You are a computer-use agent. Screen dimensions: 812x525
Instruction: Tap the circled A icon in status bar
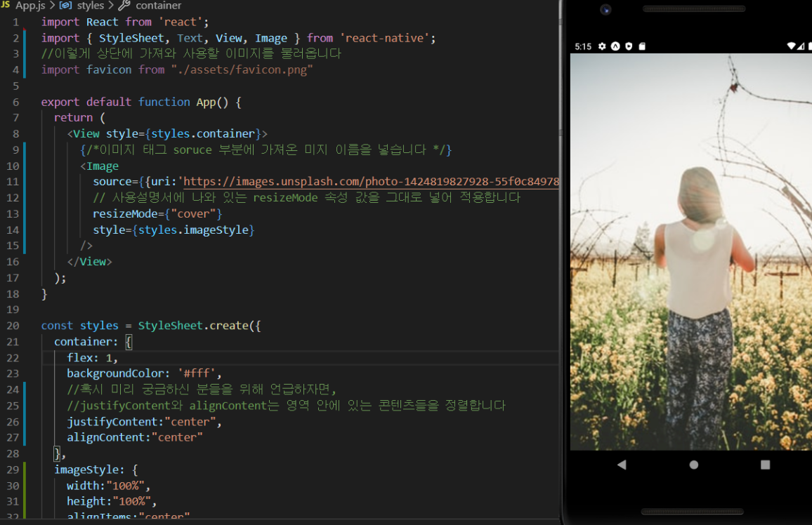tap(615, 46)
